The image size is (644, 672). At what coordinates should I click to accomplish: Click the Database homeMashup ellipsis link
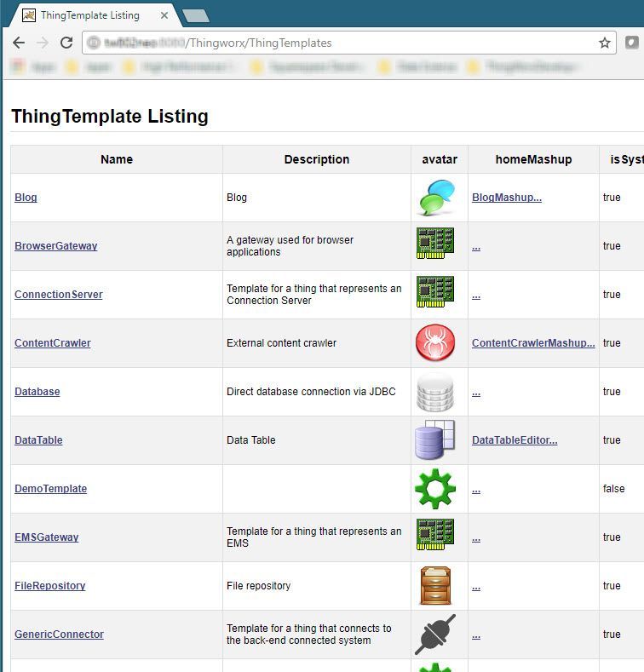pyautogui.click(x=476, y=393)
